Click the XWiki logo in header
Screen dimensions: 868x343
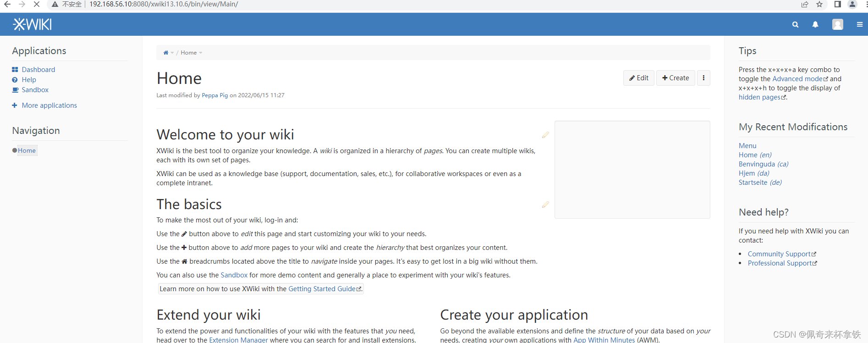coord(33,24)
